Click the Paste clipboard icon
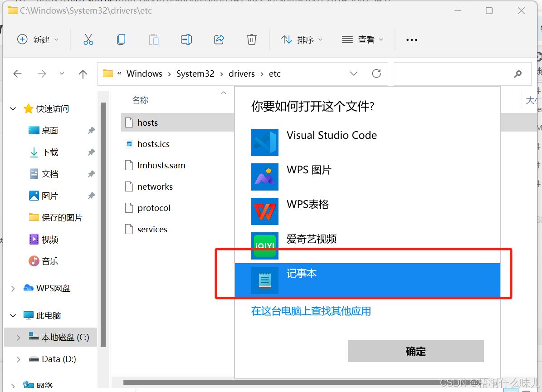 point(153,40)
